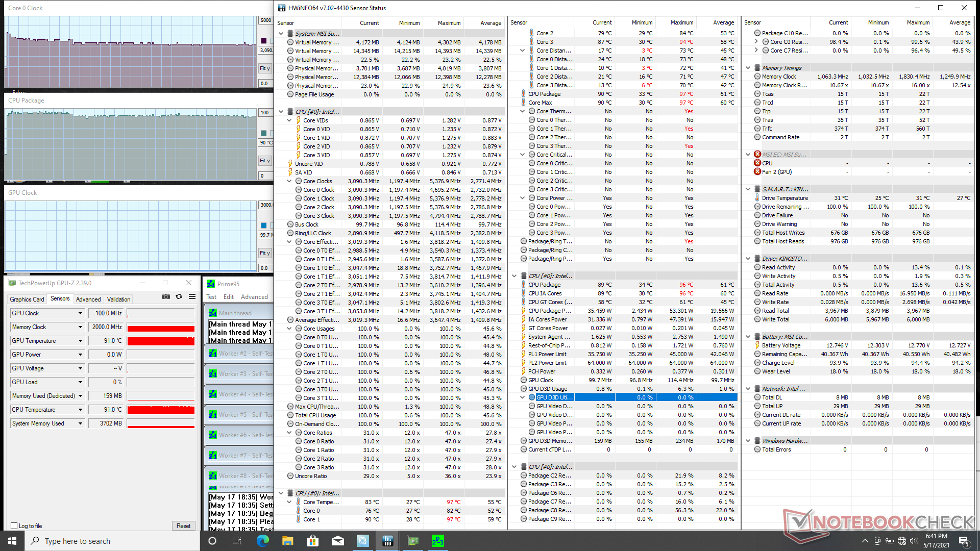Click the GPU-Z refresh icon
The width and height of the screenshot is (980, 551).
pos(179,297)
